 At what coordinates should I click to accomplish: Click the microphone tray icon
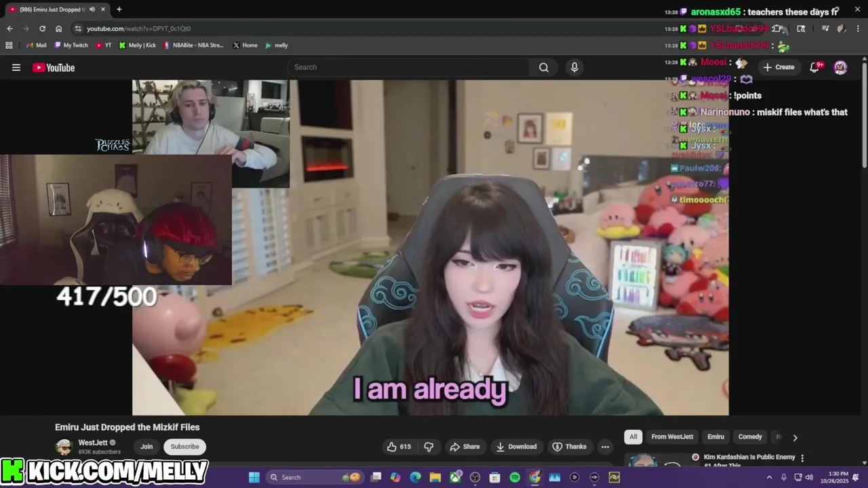(x=784, y=477)
